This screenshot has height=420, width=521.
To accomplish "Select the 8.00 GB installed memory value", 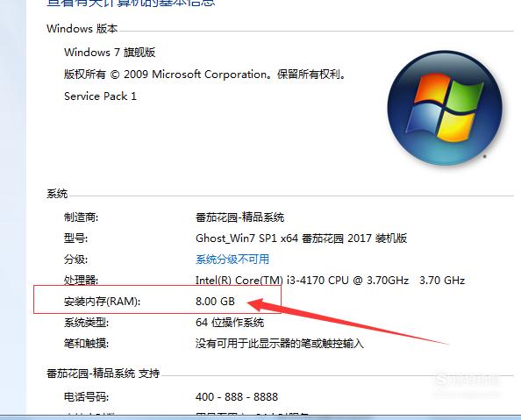I will 215,302.
